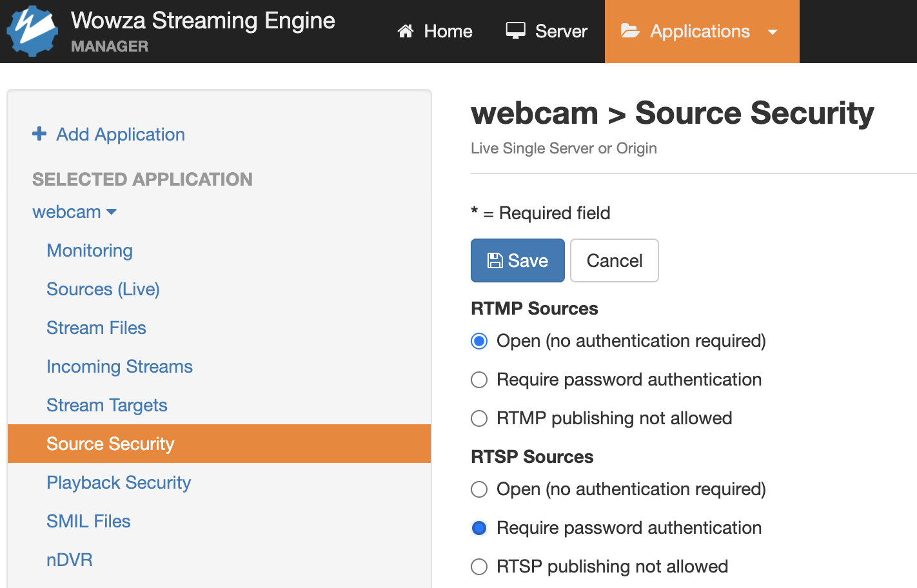
Task: Go to Incoming Streams
Action: pyautogui.click(x=119, y=366)
